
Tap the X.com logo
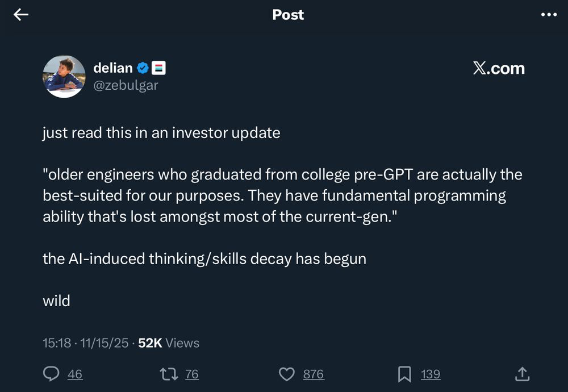[x=498, y=69]
